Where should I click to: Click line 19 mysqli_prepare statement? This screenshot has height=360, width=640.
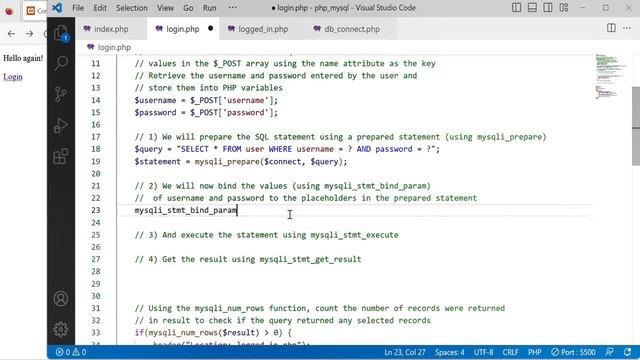pos(241,162)
